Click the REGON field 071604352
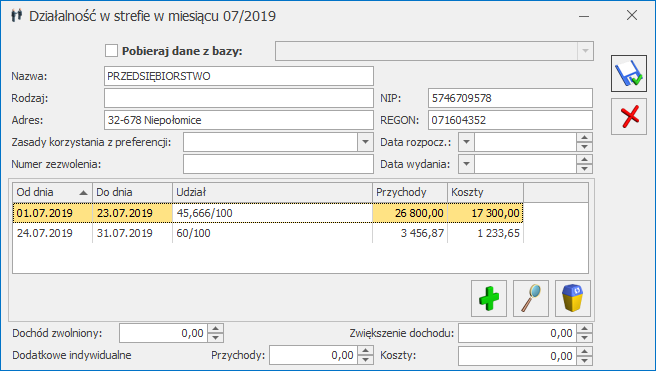Viewport: 656px width, 371px height. coord(510,120)
